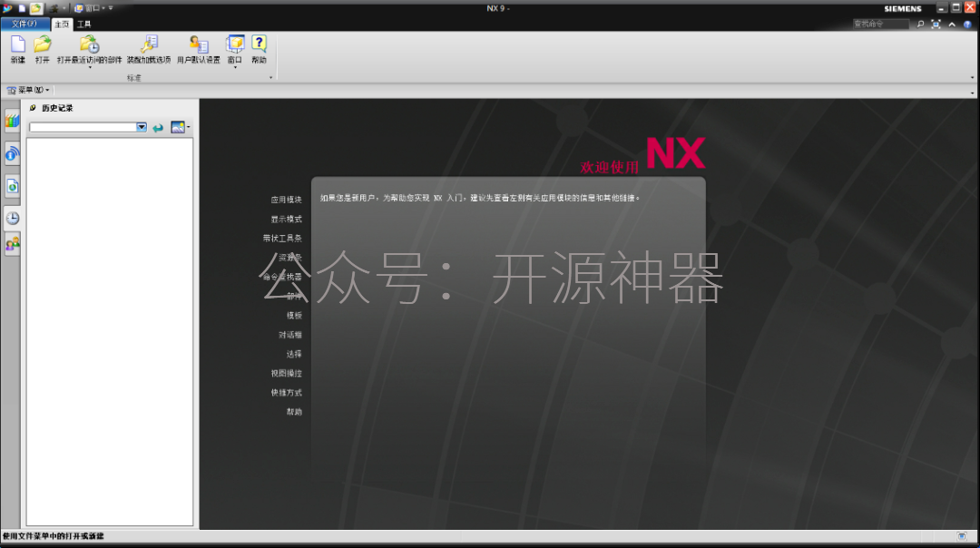The height and width of the screenshot is (548, 980).
Task: Select 应用模块 on welcome page
Action: (286, 200)
